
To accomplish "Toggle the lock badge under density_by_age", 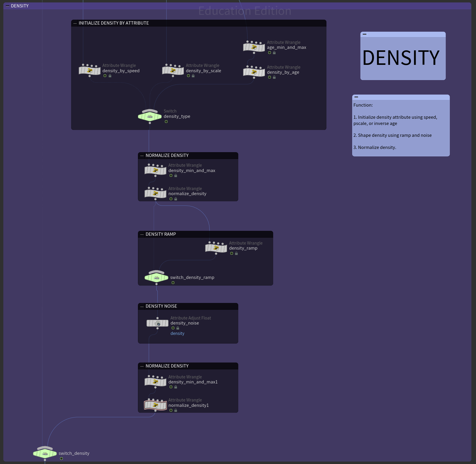I will point(274,77).
